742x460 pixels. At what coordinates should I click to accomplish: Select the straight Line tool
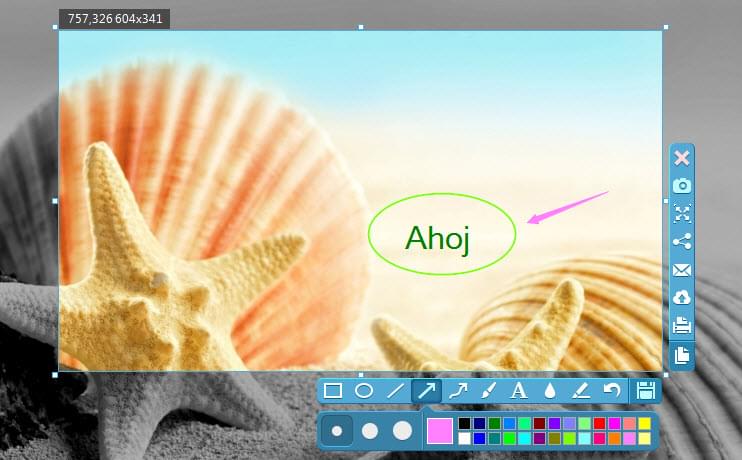tap(395, 391)
